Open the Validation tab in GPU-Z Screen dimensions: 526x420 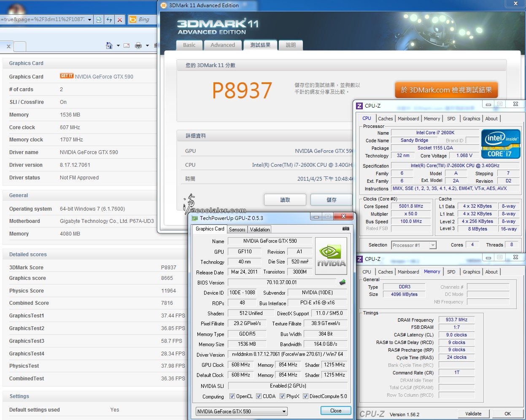point(260,230)
